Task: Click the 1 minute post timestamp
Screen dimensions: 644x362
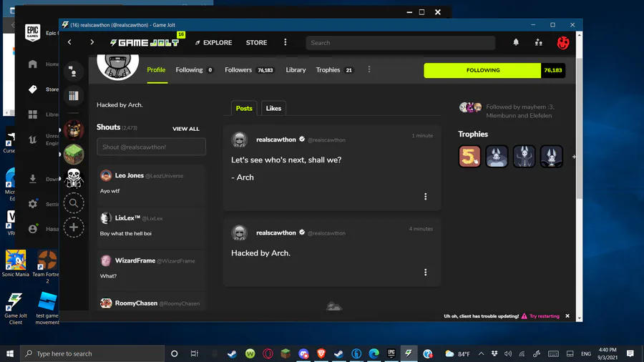Action: (422, 135)
